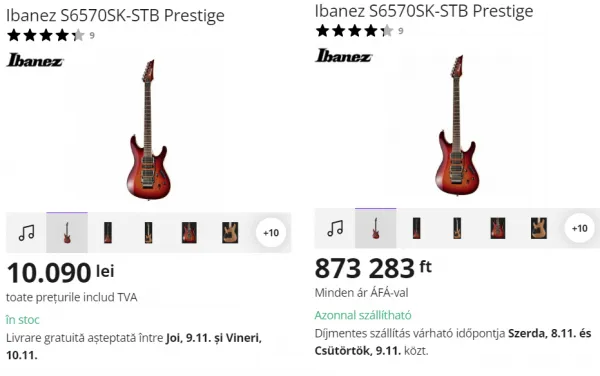
Task: Select full guitar thumbnail in left gallery
Action: coord(67,233)
